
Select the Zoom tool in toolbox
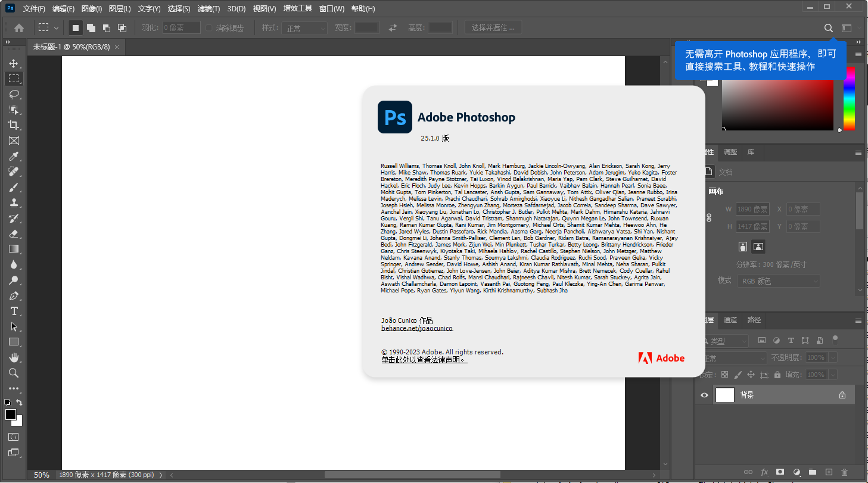pyautogui.click(x=14, y=373)
